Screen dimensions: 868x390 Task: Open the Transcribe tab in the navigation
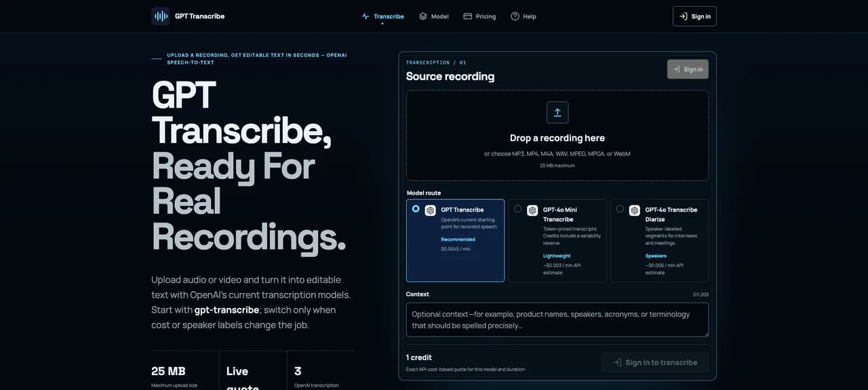click(x=382, y=16)
